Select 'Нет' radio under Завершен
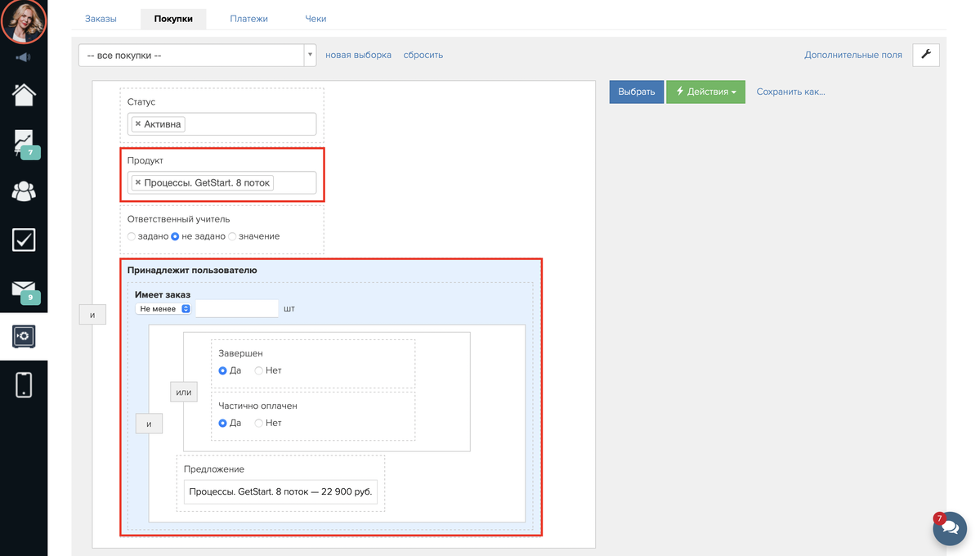 coord(259,370)
